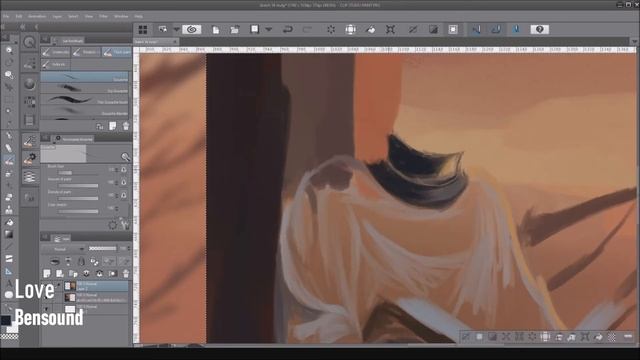Select the India ink sub tool group
This screenshot has width=640, height=360.
pyautogui.click(x=56, y=64)
